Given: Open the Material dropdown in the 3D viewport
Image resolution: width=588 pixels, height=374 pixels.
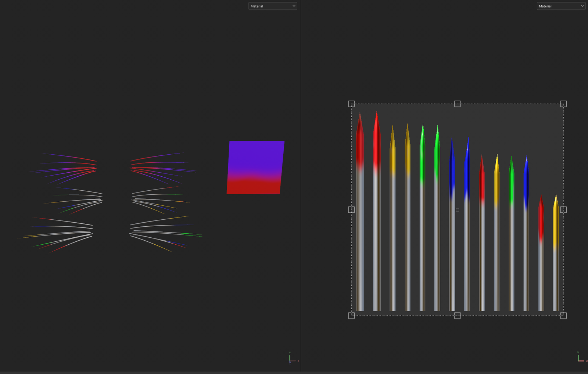Looking at the screenshot, I should [x=272, y=6].
